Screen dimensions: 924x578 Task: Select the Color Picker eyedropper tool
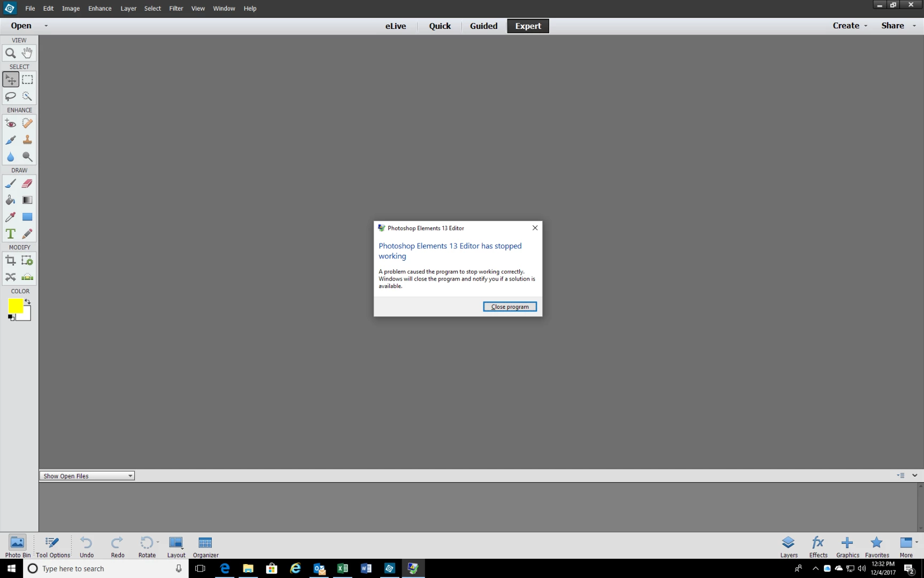[10, 217]
